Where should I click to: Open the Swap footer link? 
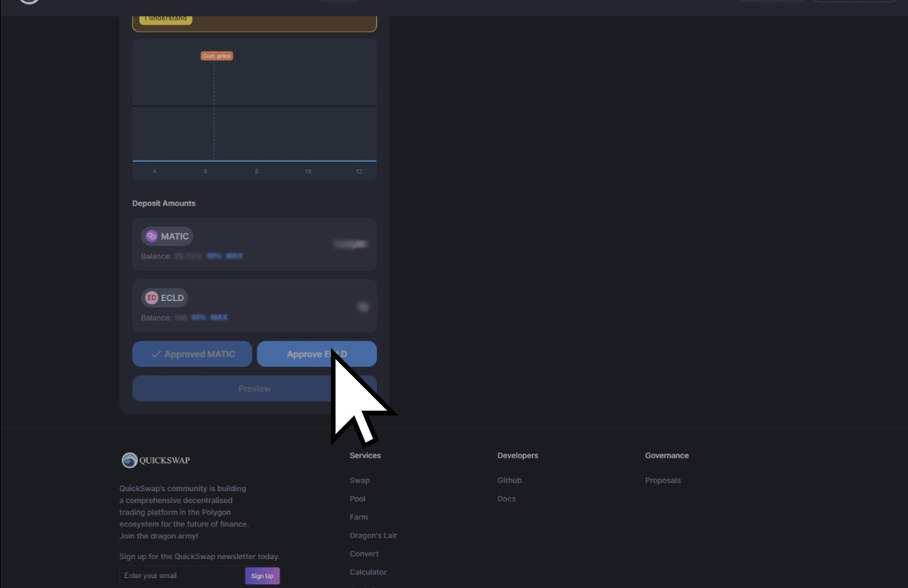(359, 481)
